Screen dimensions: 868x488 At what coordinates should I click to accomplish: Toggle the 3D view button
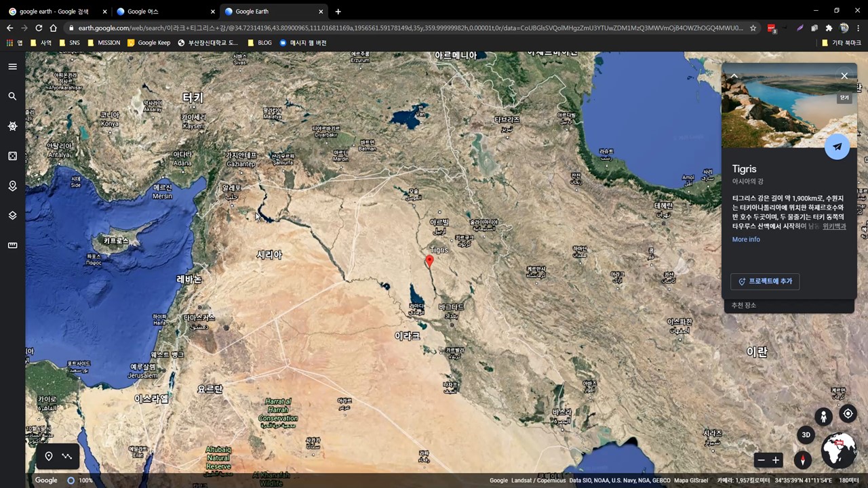click(x=806, y=435)
